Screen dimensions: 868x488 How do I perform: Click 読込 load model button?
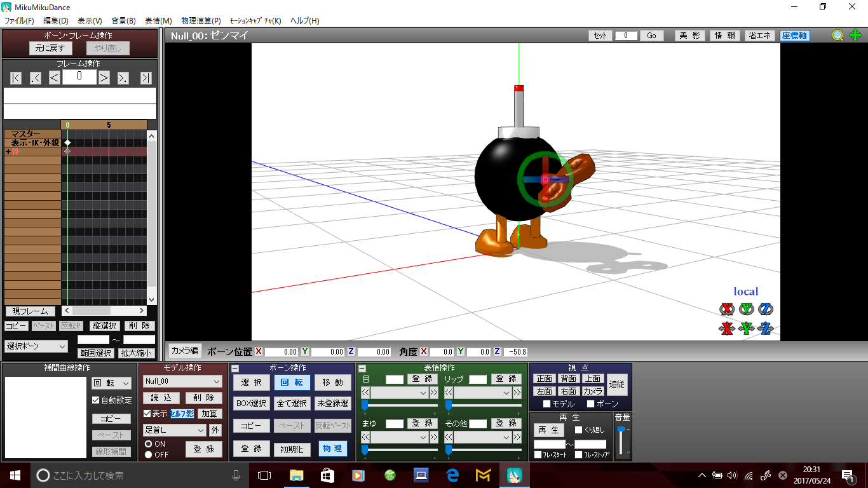[161, 398]
